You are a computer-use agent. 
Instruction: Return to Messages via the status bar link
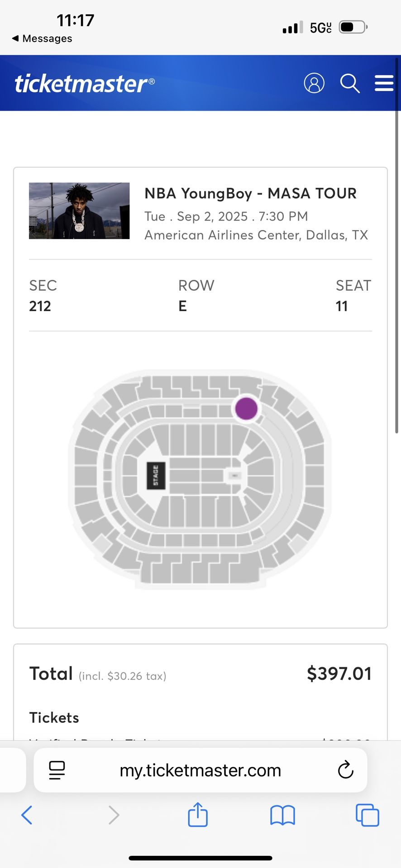click(41, 38)
